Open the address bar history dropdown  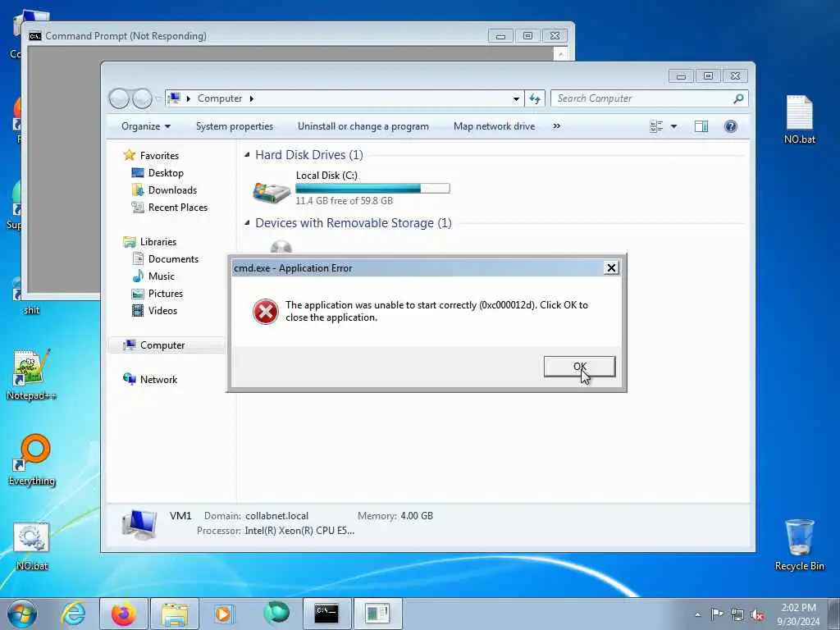(516, 98)
